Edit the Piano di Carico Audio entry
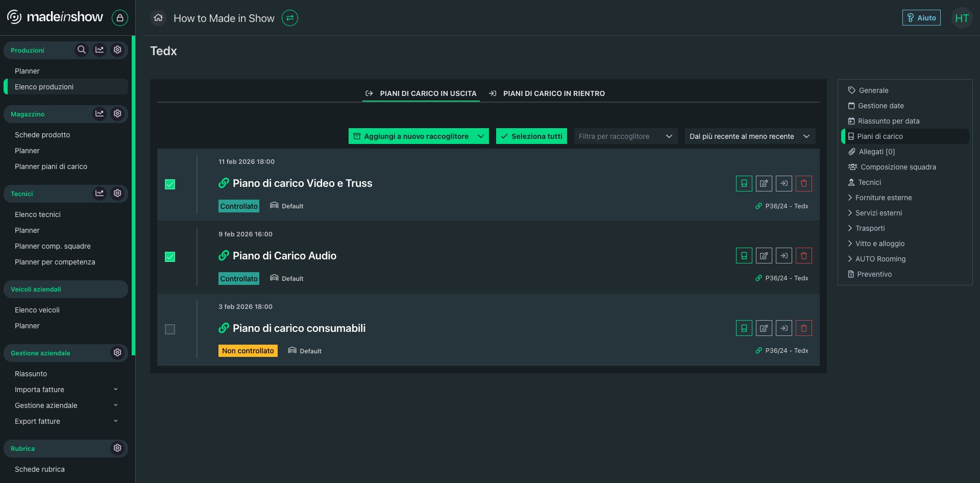The width and height of the screenshot is (980, 483). (x=764, y=256)
